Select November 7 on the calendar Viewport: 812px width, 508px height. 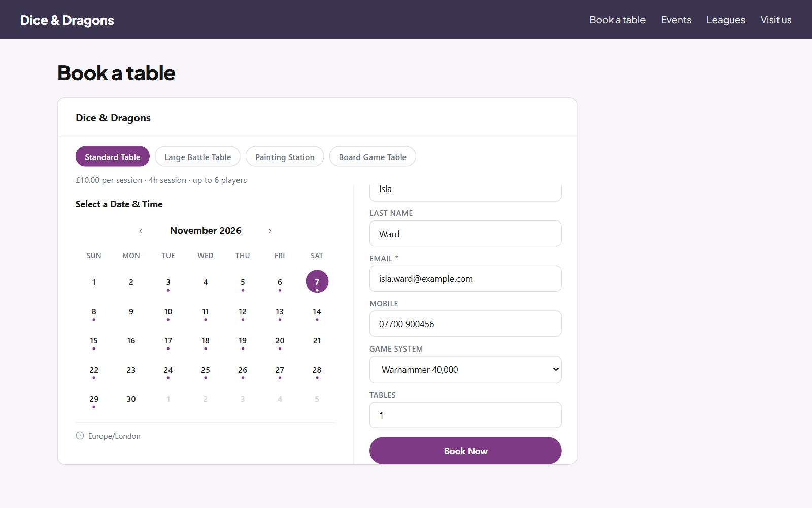pos(317,281)
